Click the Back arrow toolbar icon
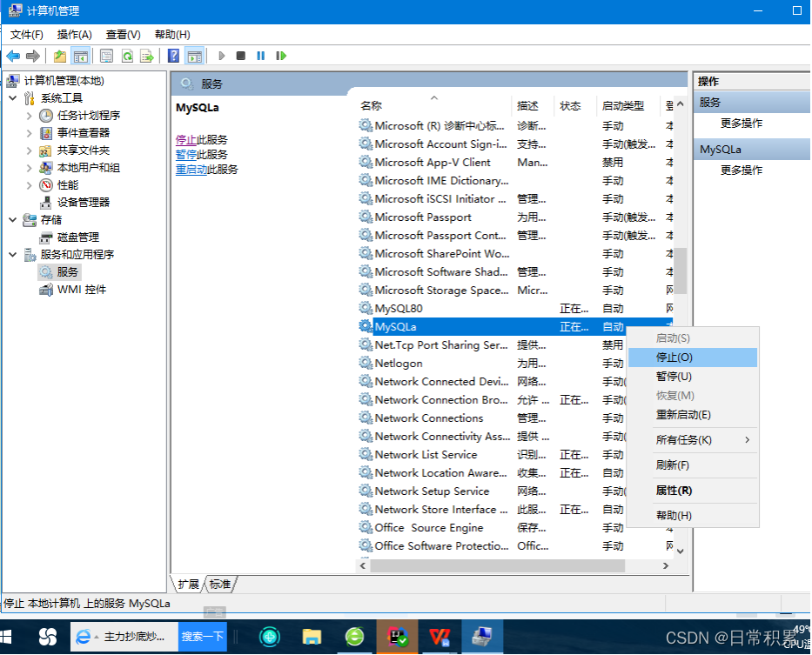Screen dimensions: 812x655 point(13,56)
